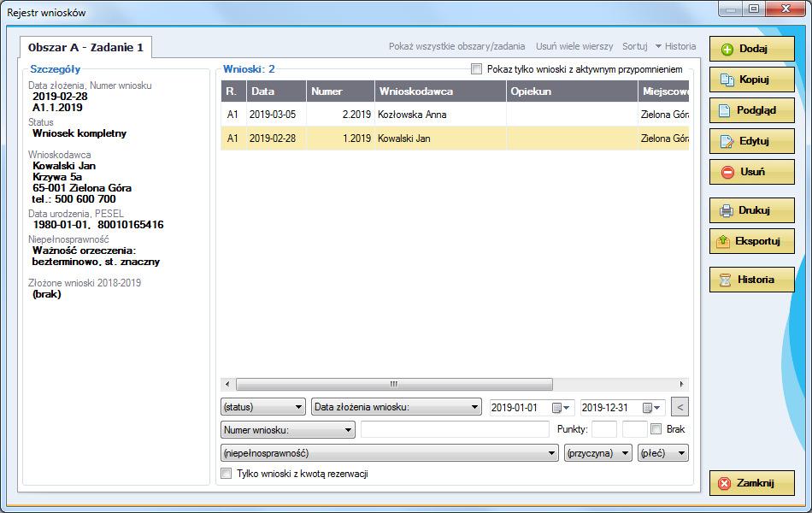The width and height of the screenshot is (812, 513).
Task: Click the Zamknij close button
Action: (x=751, y=483)
